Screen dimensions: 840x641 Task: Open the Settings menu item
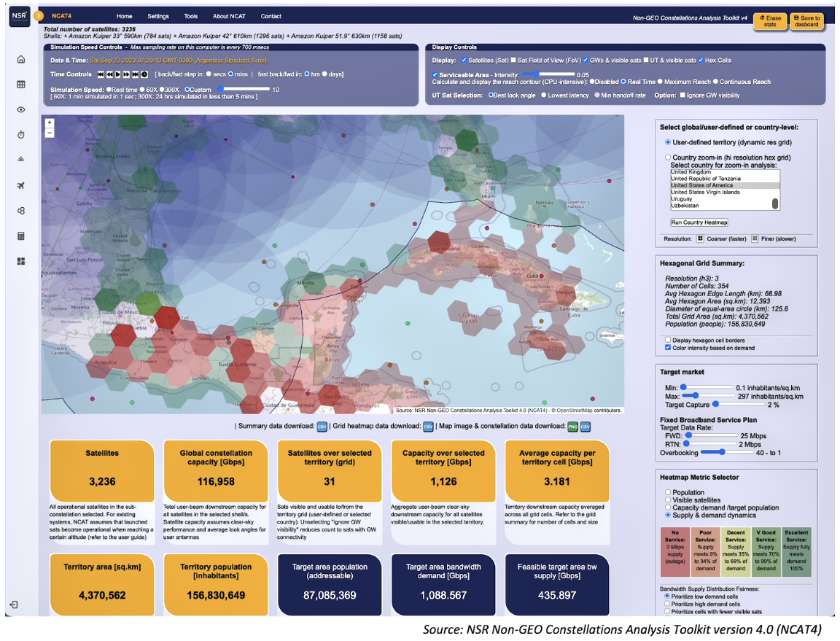[157, 16]
